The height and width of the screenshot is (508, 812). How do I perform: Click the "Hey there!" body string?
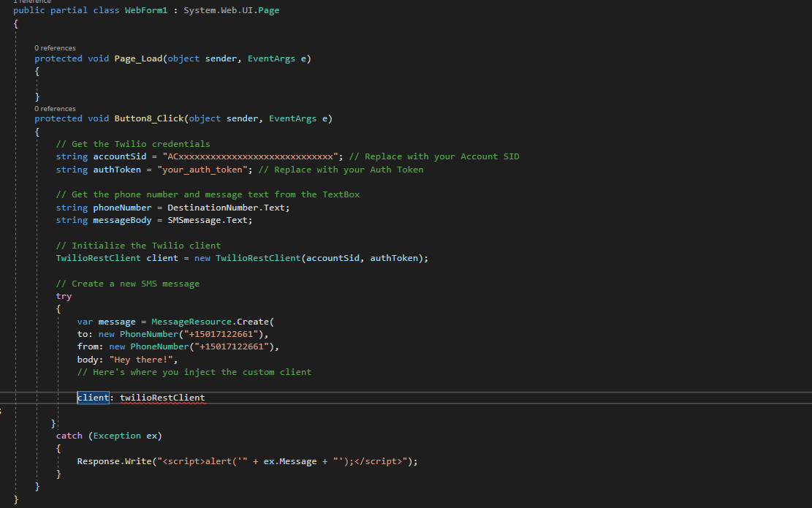coord(141,360)
